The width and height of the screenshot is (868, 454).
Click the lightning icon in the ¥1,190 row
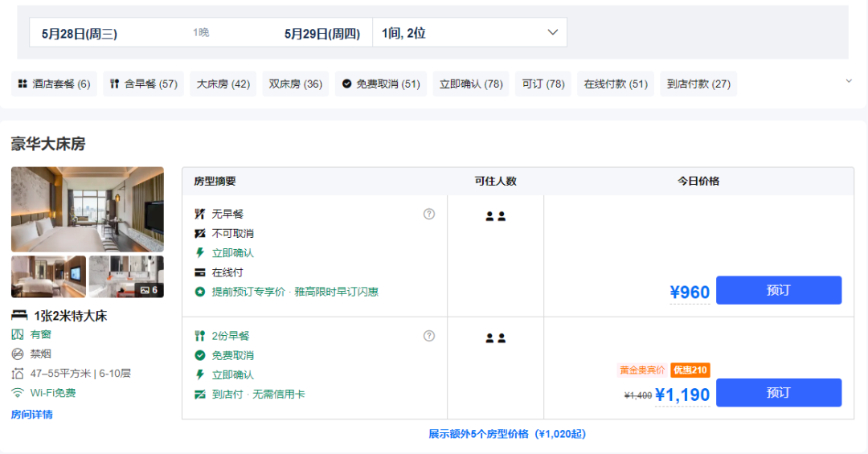coord(200,374)
